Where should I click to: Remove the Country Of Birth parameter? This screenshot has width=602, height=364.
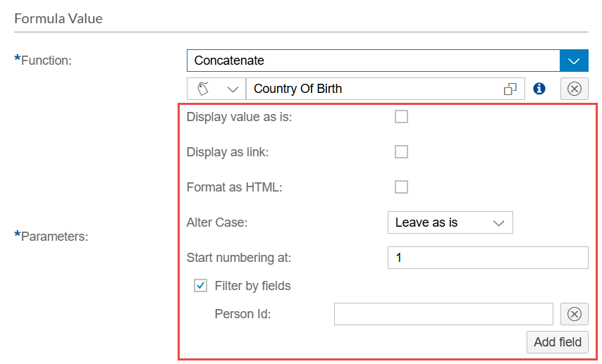click(x=575, y=89)
